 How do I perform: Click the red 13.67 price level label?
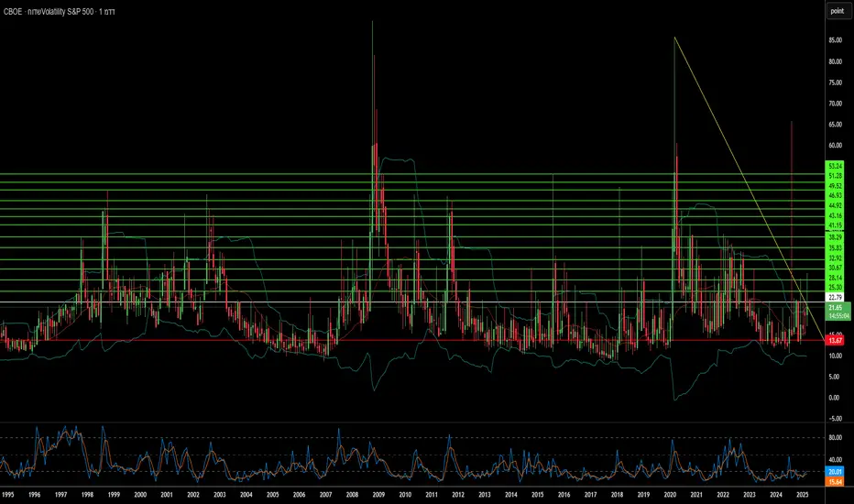click(835, 340)
